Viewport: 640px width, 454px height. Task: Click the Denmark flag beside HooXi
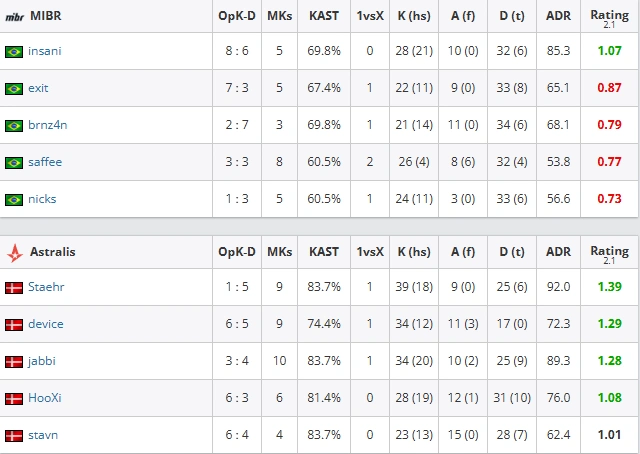pos(14,399)
